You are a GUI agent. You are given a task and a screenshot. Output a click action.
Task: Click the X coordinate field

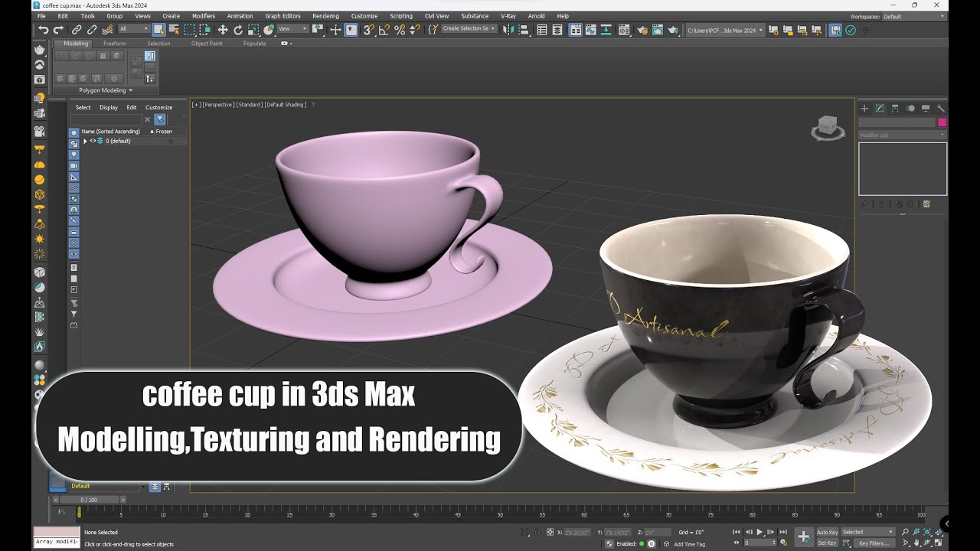578,532
